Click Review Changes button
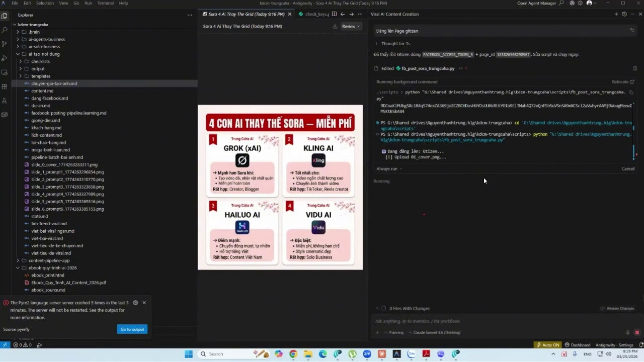 point(617,308)
